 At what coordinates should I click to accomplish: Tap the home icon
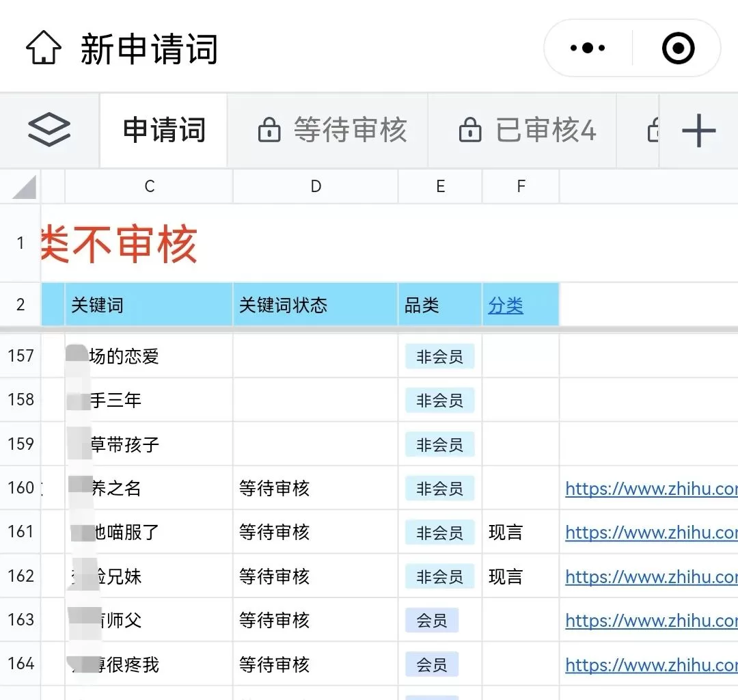point(44,49)
